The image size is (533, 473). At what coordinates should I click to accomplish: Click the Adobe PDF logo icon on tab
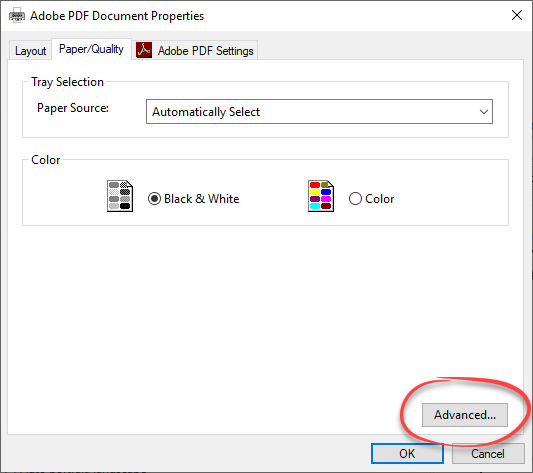coord(144,50)
